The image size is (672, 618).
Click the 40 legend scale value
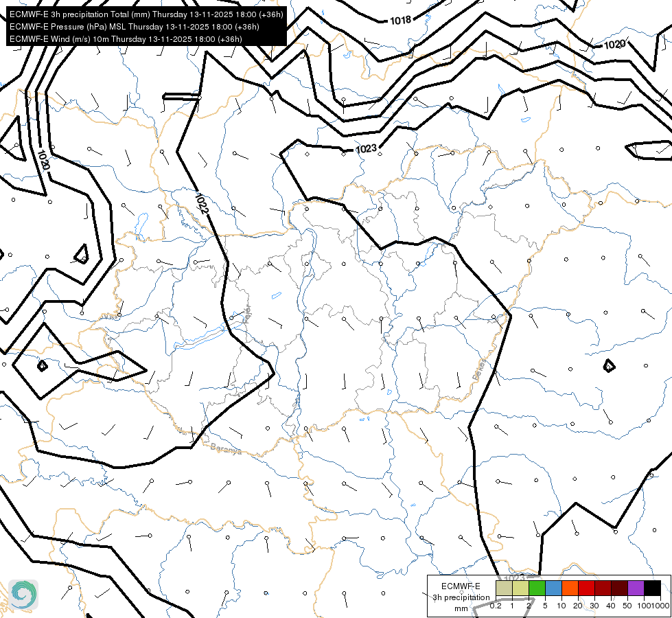point(611,606)
